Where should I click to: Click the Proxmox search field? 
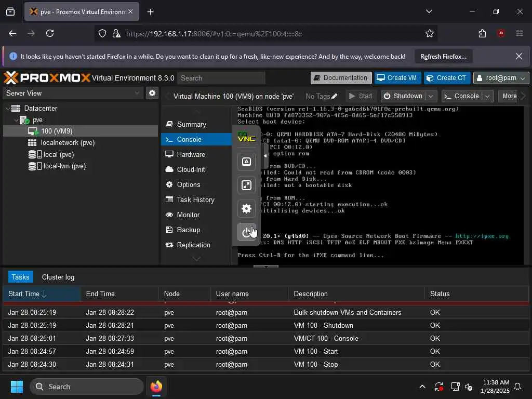[x=221, y=78]
